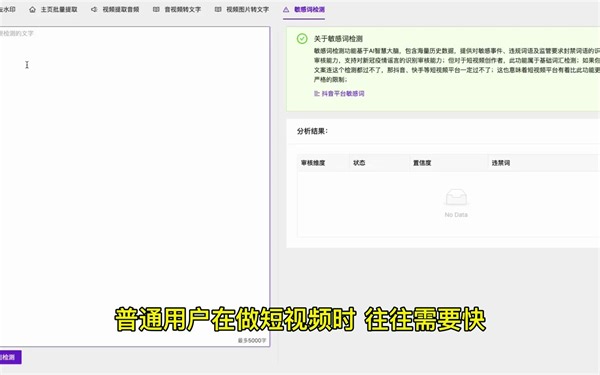Click the icon beside 音视频转文字
Viewport: 600px width, 375px height.
[156, 10]
